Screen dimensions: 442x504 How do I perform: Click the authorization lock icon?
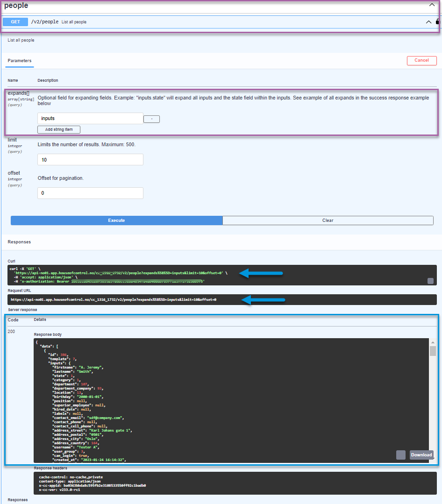pyautogui.click(x=437, y=21)
